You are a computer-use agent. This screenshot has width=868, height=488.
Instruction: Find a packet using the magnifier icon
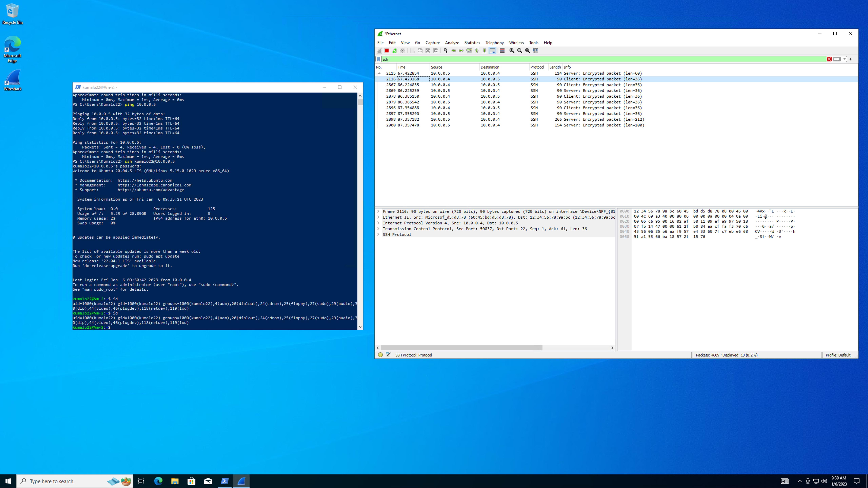[x=446, y=50]
